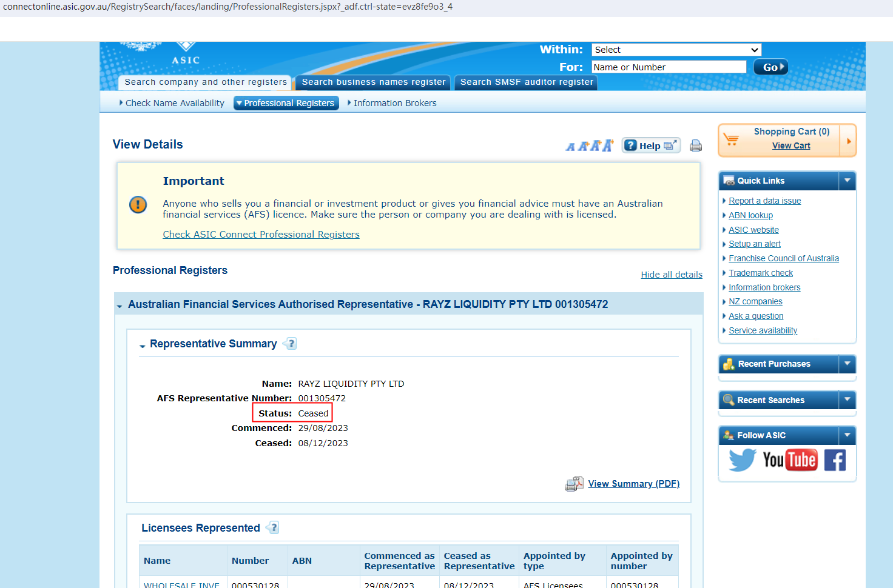The height and width of the screenshot is (588, 893).
Task: Open the NZ companies link
Action: pos(756,301)
